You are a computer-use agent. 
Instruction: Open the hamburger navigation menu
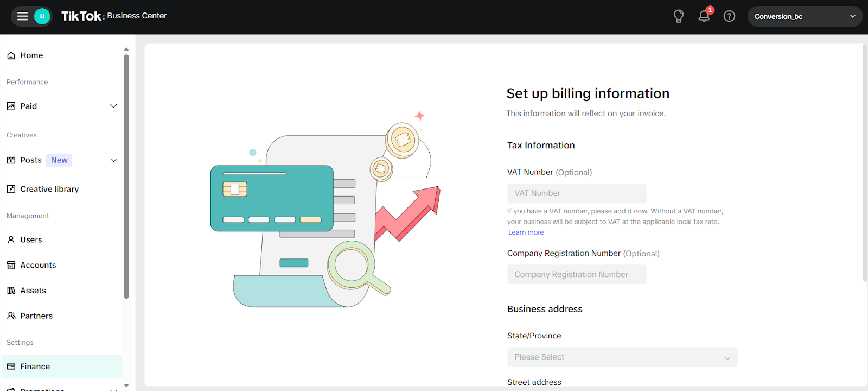click(x=22, y=16)
